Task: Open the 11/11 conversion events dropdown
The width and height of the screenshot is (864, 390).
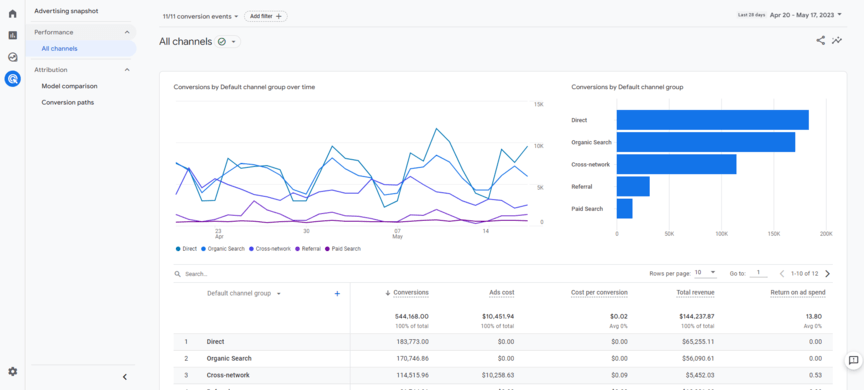Action: pyautogui.click(x=201, y=17)
